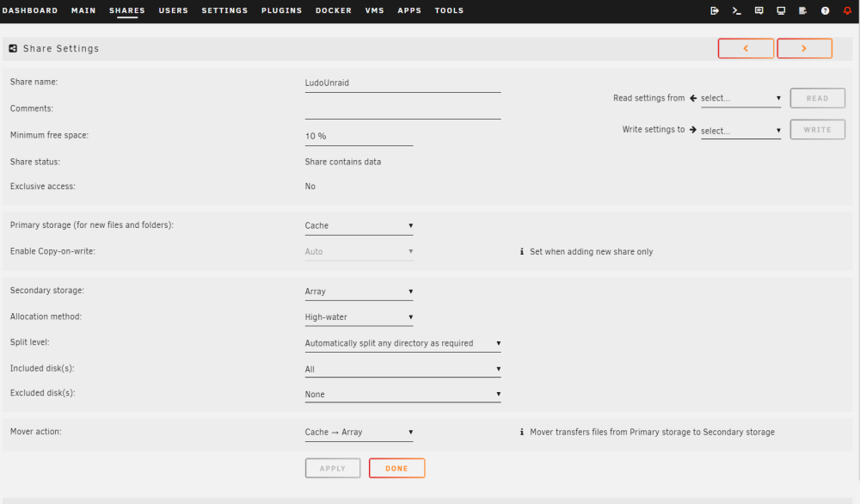
Task: Click the 'Exclusive access:' label
Action: pyautogui.click(x=43, y=187)
